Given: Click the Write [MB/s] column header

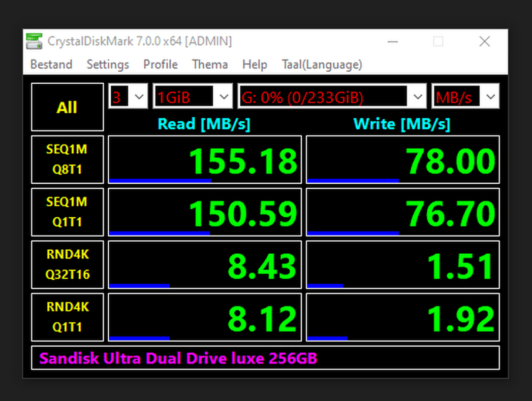Looking at the screenshot, I should (x=402, y=124).
